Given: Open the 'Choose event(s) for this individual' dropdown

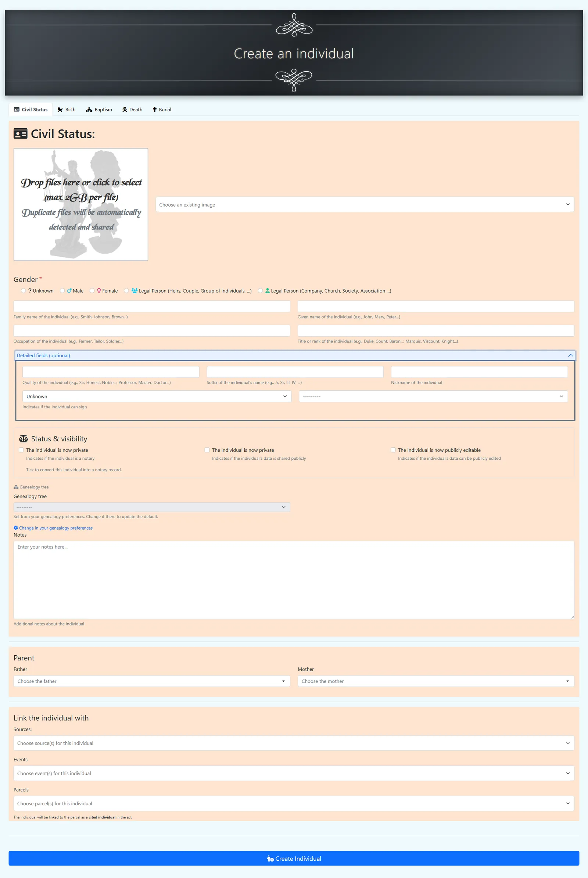Looking at the screenshot, I should pos(294,773).
